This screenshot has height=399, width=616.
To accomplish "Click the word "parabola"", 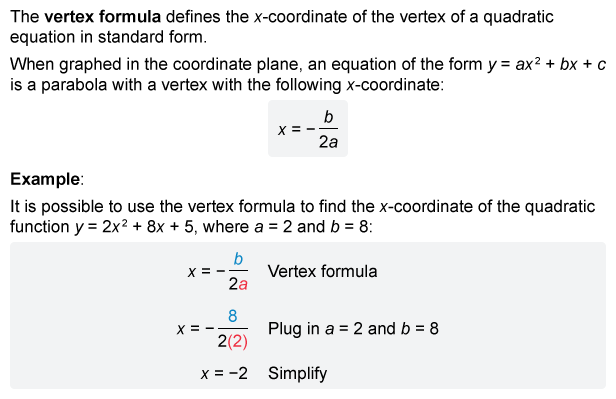I will [x=74, y=85].
